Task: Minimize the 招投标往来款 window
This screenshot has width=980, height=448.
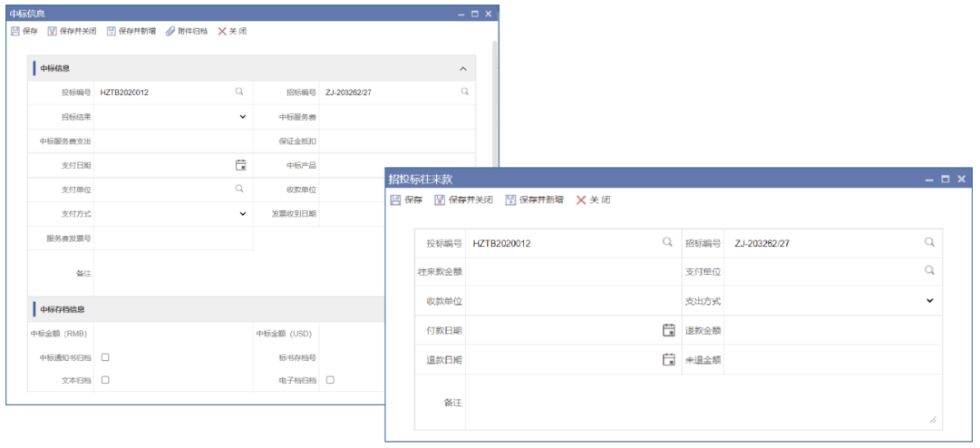Action: click(929, 180)
